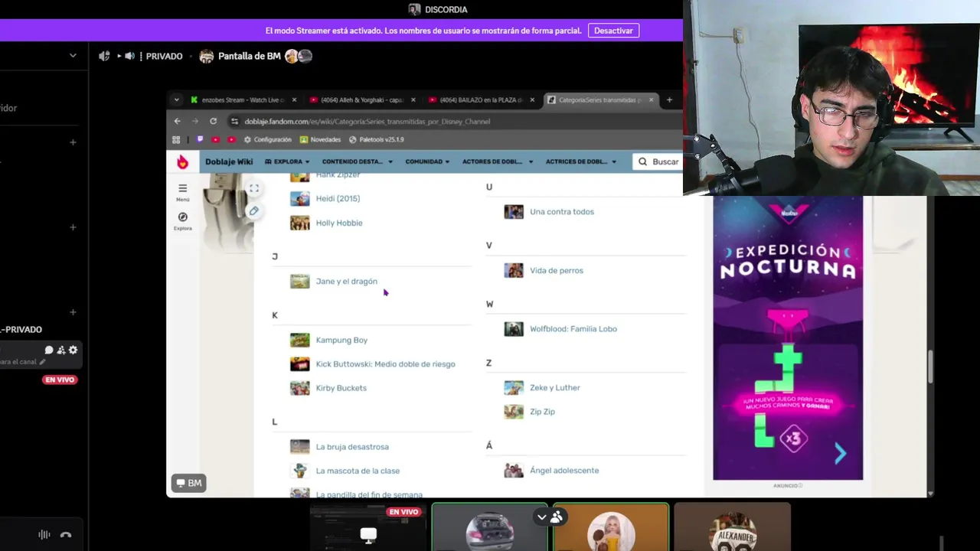Open the Una contra todos link

[561, 211]
